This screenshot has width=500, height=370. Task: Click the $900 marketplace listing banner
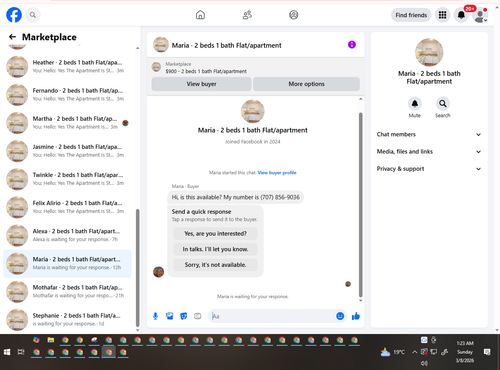[256, 68]
